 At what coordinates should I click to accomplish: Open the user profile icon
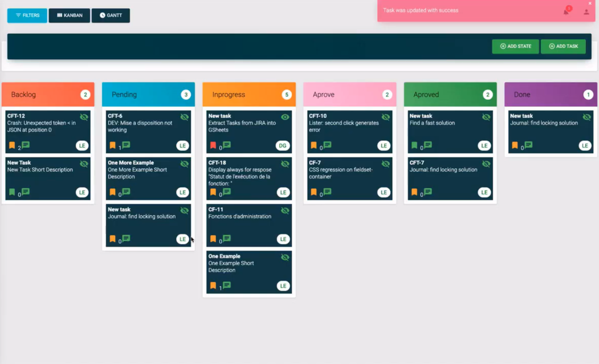coord(586,13)
